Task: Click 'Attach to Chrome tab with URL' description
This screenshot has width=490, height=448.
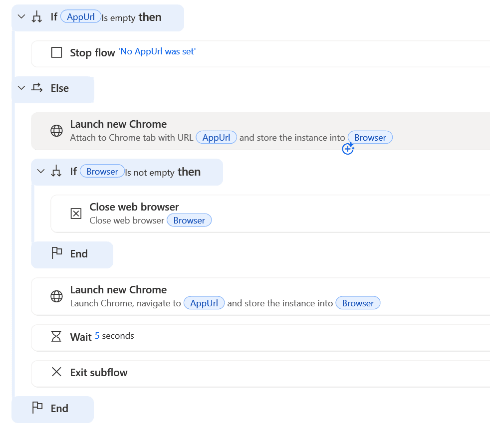Action: [132, 138]
